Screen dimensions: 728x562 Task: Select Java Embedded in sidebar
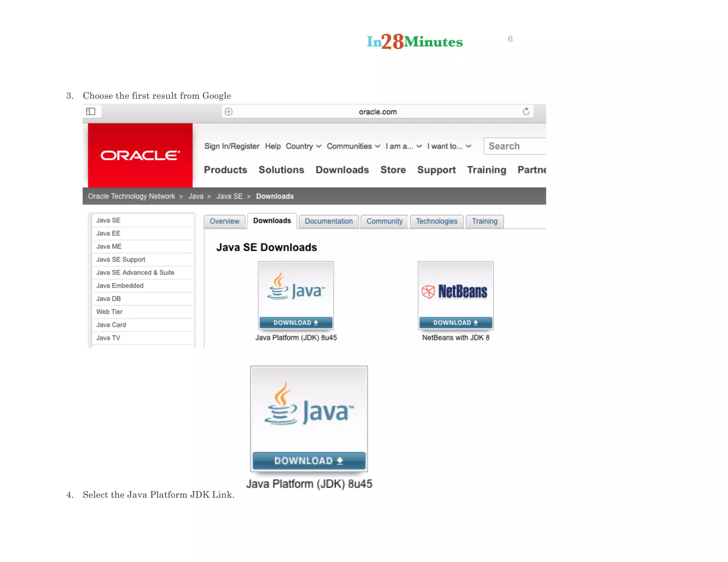pyautogui.click(x=142, y=286)
